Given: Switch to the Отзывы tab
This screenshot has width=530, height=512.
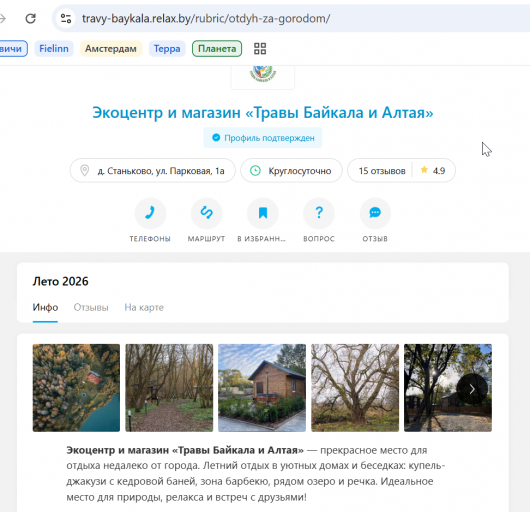Looking at the screenshot, I should tap(91, 308).
